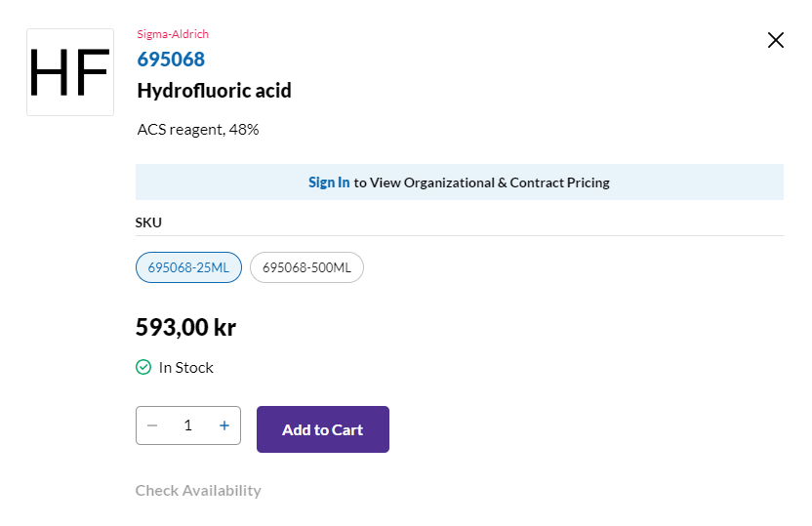Click the green In Stock checkmark icon

(x=143, y=367)
